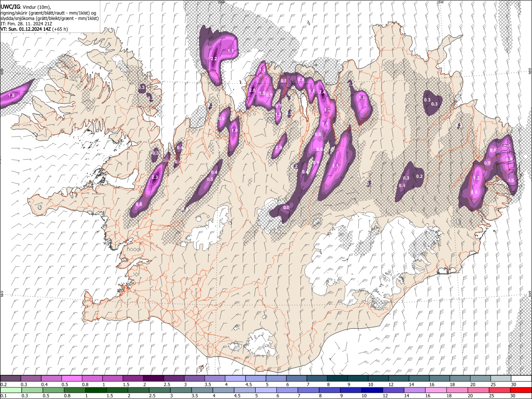Click the palest green 0.1–0.3 rain legend swatch
The width and height of the screenshot is (532, 399).
click(x=11, y=390)
